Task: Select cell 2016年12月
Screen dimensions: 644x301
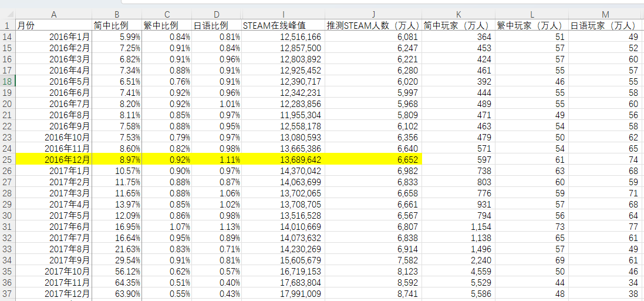Action: [x=54, y=159]
